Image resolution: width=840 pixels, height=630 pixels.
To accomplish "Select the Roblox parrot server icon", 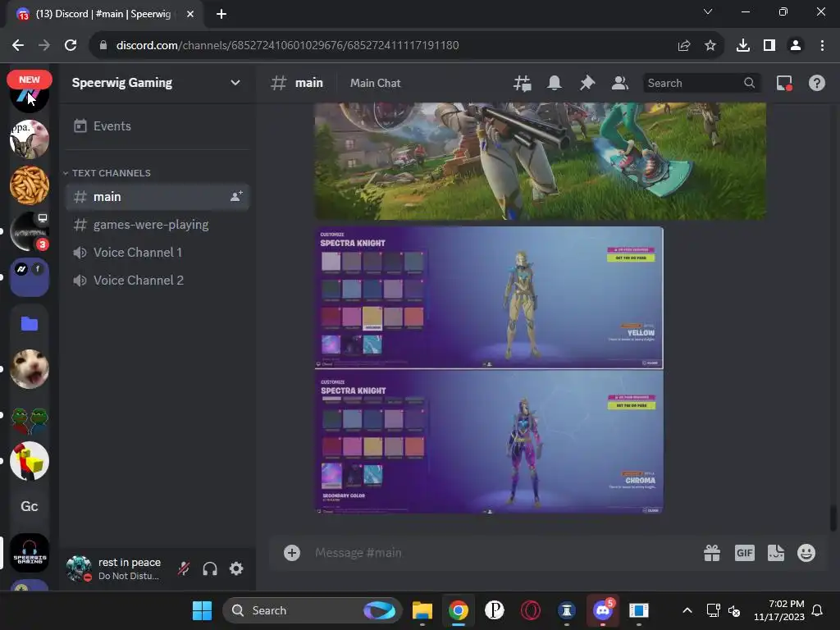I will pos(30,461).
